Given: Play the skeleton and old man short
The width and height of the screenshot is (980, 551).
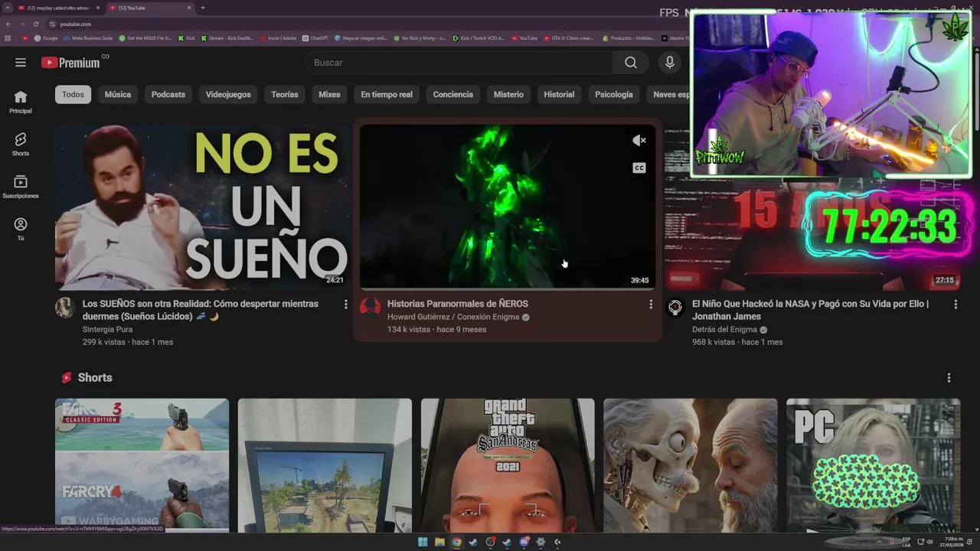Looking at the screenshot, I should tap(690, 465).
